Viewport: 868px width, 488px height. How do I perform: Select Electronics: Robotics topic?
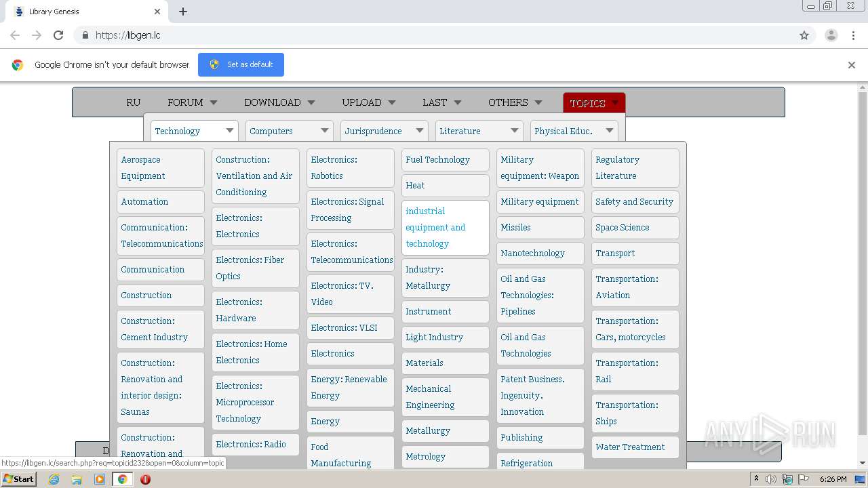351,168
